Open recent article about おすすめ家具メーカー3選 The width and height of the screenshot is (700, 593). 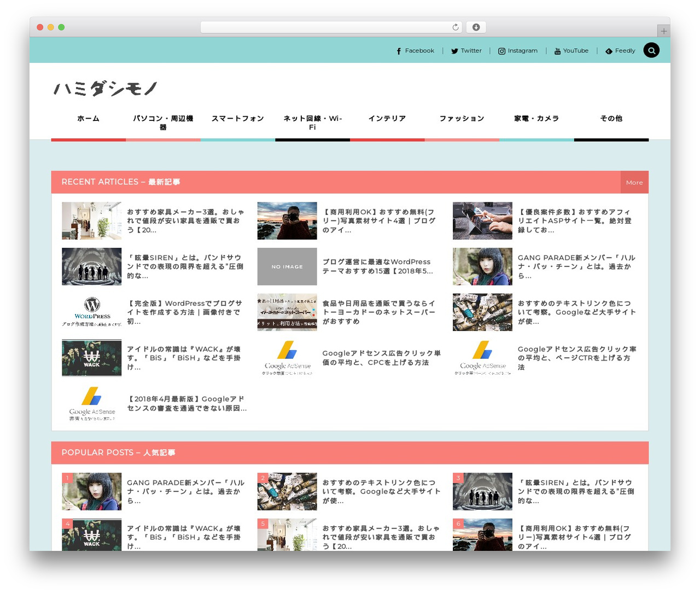pos(186,221)
